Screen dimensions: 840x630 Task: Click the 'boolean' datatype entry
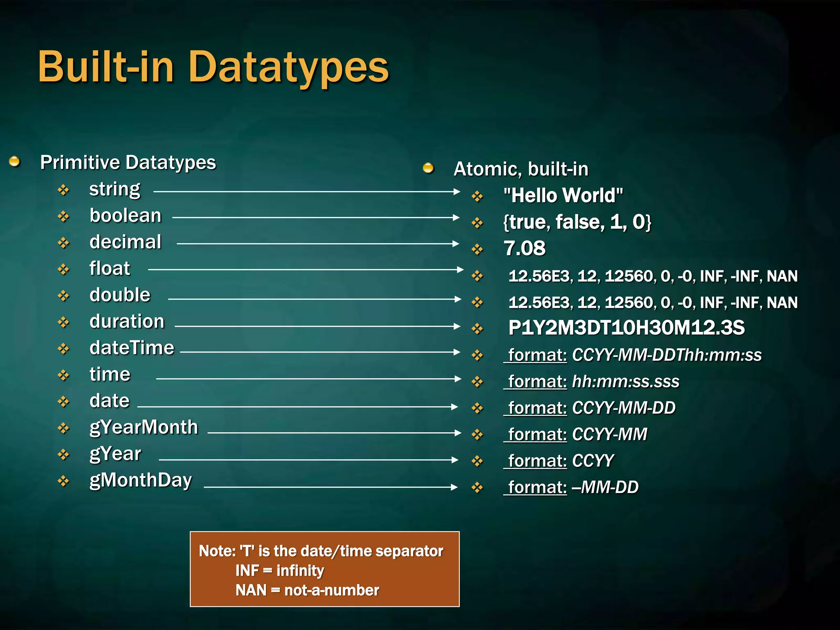[x=126, y=216]
